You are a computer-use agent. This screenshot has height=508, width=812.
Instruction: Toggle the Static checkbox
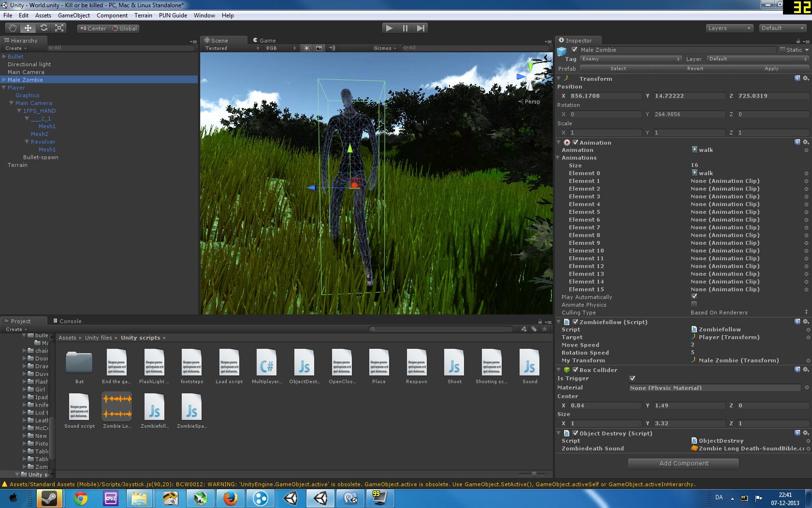coord(782,50)
